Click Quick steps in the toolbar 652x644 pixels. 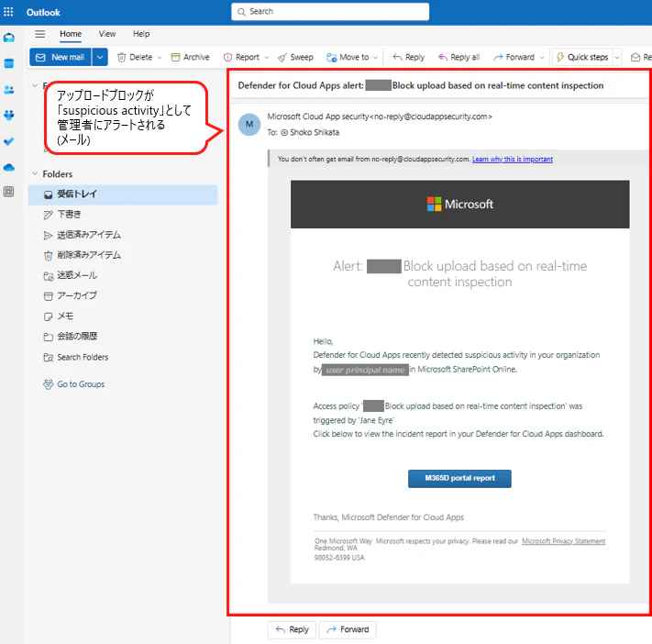click(582, 57)
